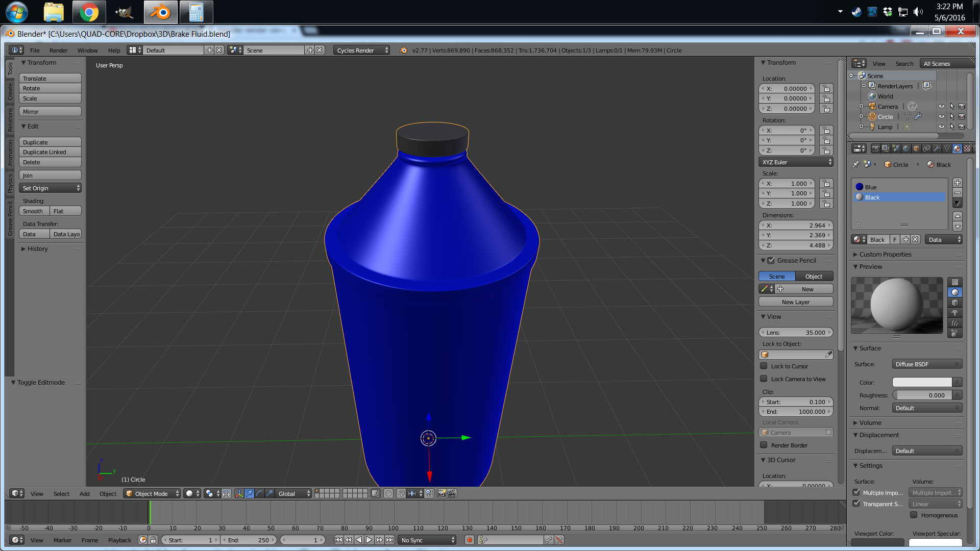Open the Modifiers wrench properties tab
Screen dimensions: 980x551
937,148
